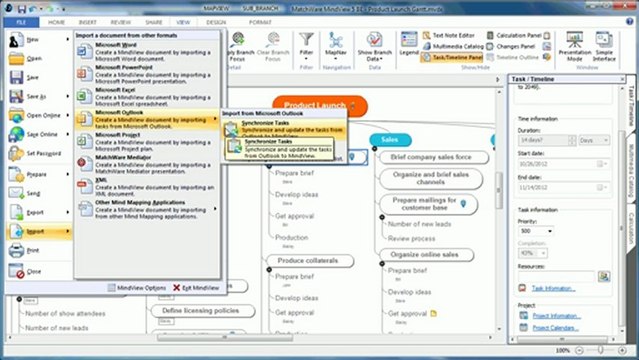This screenshot has width=639, height=360.
Task: Switch to the HOME ribbon tab
Action: pyautogui.click(x=56, y=22)
